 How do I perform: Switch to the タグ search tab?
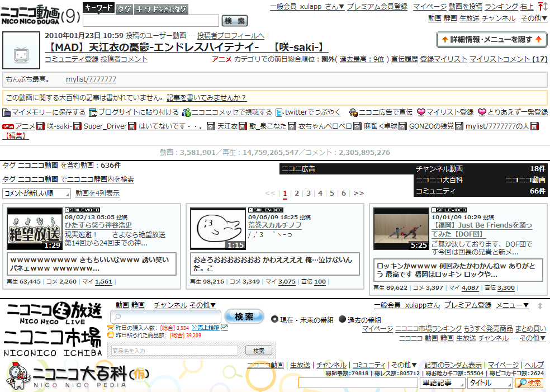pyautogui.click(x=124, y=9)
